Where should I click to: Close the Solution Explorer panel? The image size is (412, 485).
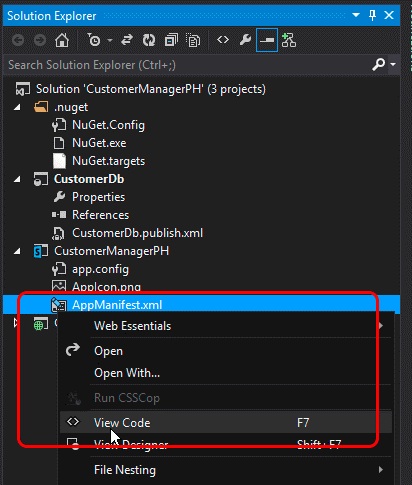pos(389,15)
